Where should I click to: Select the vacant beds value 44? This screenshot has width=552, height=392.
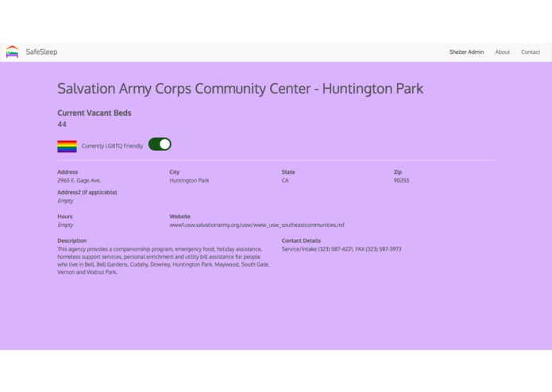[x=62, y=125]
